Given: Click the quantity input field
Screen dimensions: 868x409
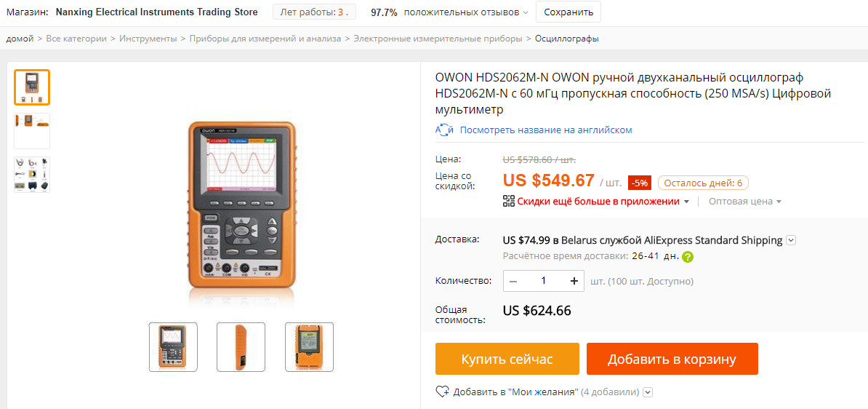Looking at the screenshot, I should pos(544,281).
